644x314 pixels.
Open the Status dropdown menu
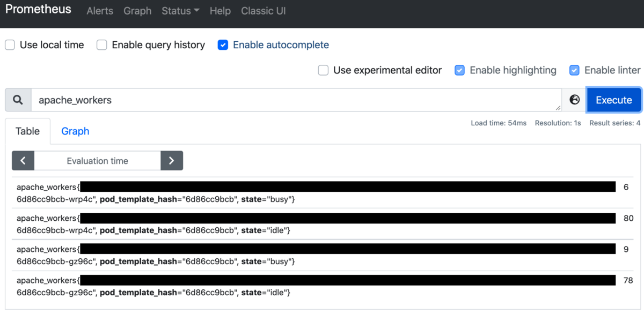pos(180,10)
